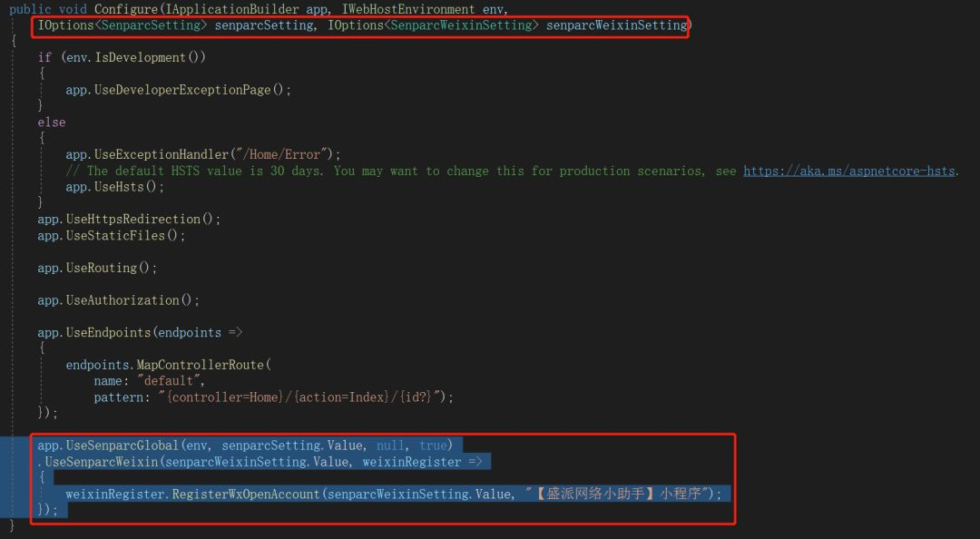Place cursor on app.UseDeveloperExceptionPage() line
This screenshot has width=980, height=539.
click(x=178, y=90)
